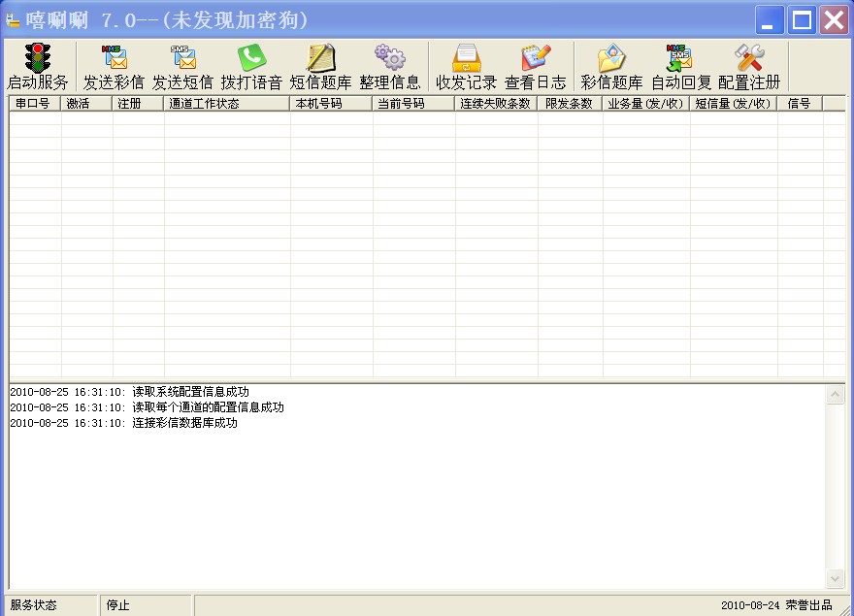Click the log panel scroll up arrow
This screenshot has width=854, height=616.
tap(835, 394)
